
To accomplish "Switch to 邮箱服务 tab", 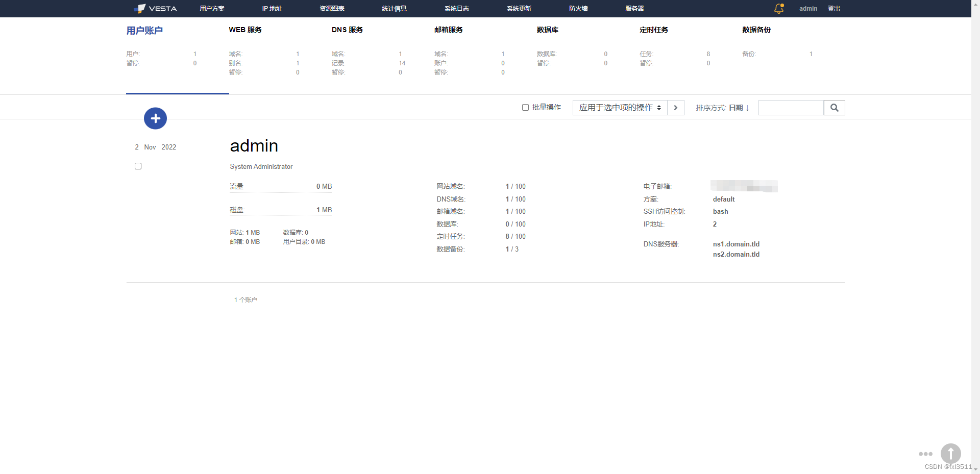I will [449, 30].
